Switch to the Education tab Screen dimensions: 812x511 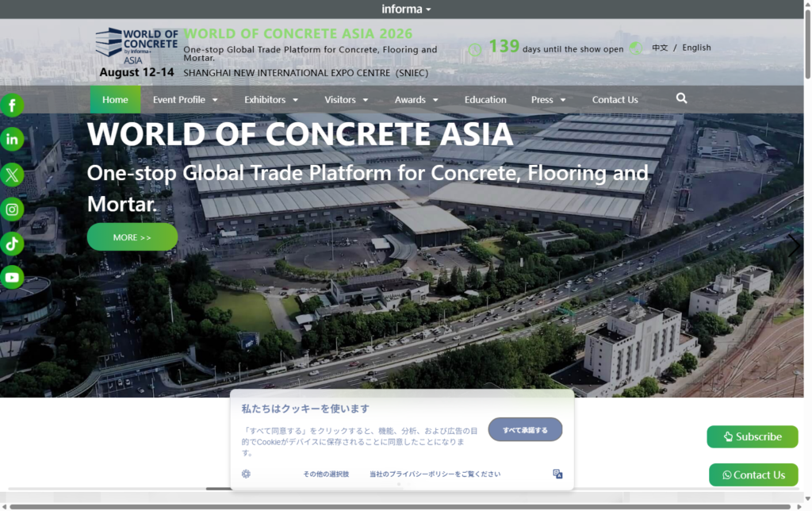[485, 99]
